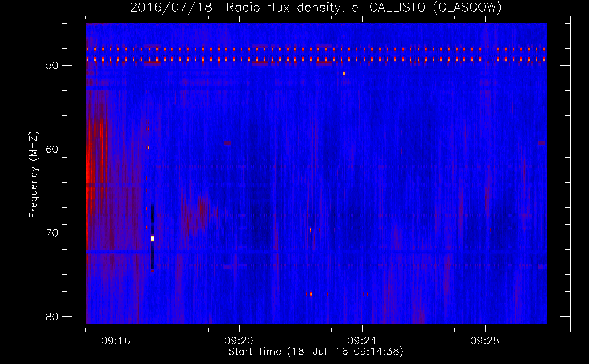Click the 50 frequency tick label
The image size is (589, 364).
point(52,66)
